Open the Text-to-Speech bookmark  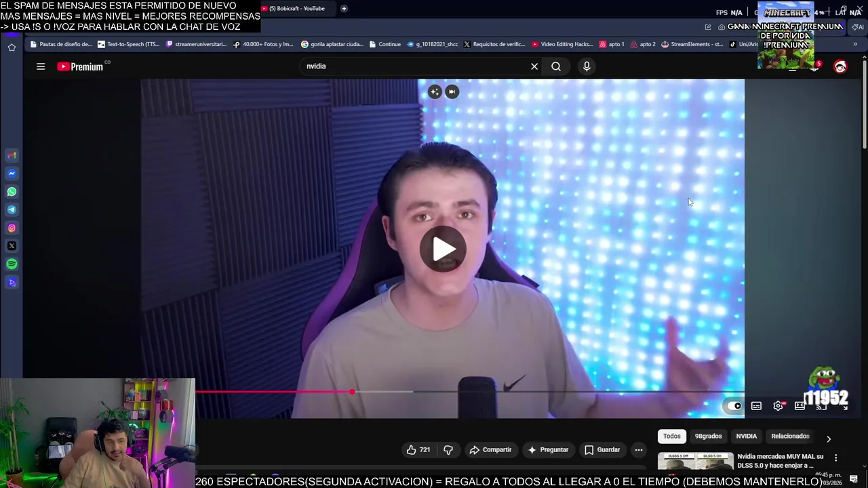[x=129, y=44]
